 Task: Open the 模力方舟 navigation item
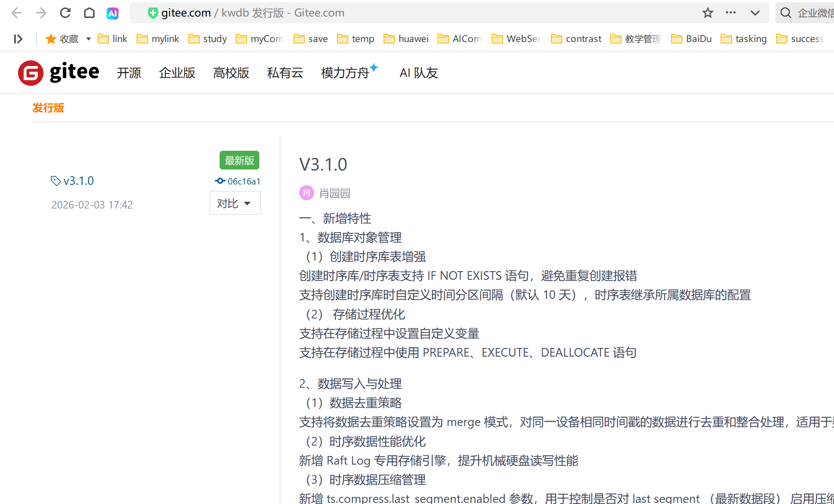click(345, 73)
